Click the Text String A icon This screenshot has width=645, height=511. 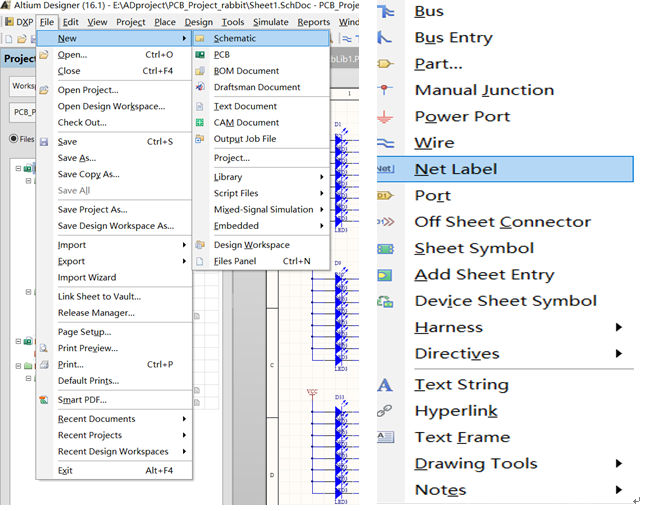point(385,385)
